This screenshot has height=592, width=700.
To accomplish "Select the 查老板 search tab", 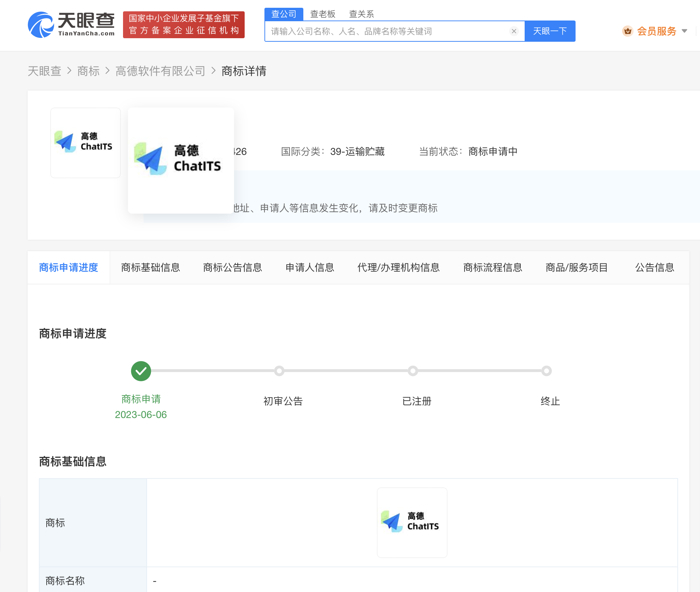I will point(322,14).
